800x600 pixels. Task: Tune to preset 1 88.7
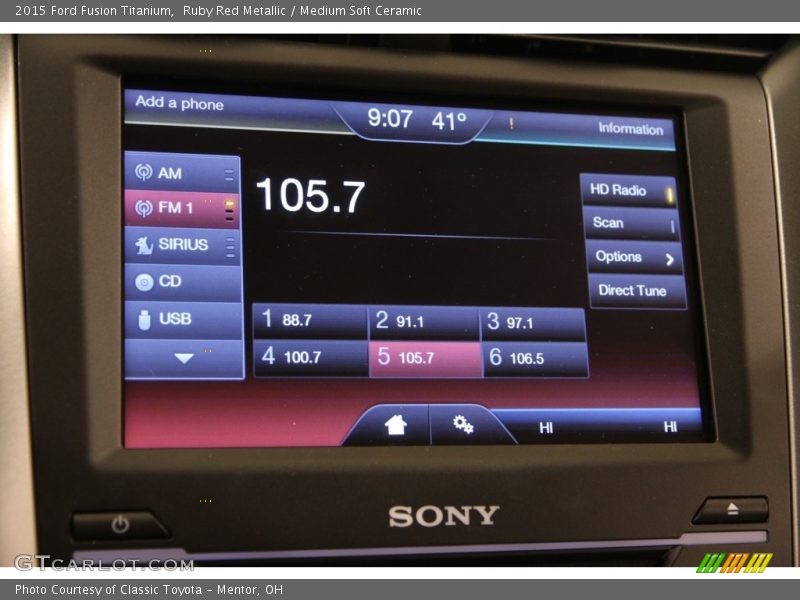click(x=310, y=320)
